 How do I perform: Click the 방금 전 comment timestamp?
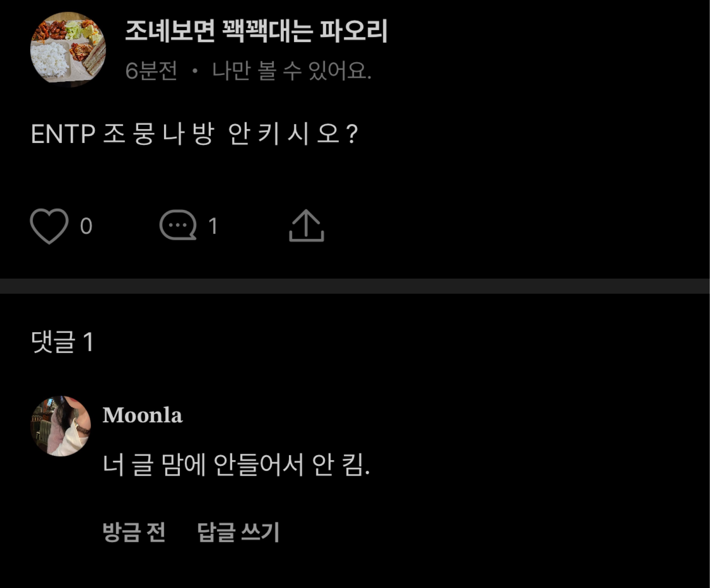(134, 532)
